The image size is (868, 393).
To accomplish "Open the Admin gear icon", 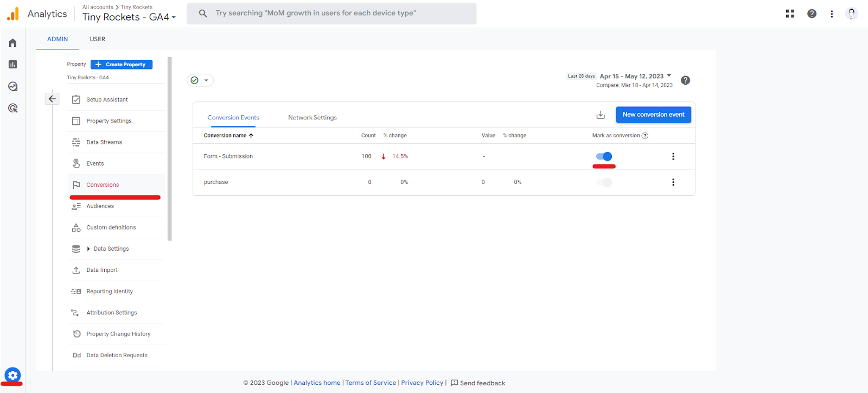I will tap(12, 375).
